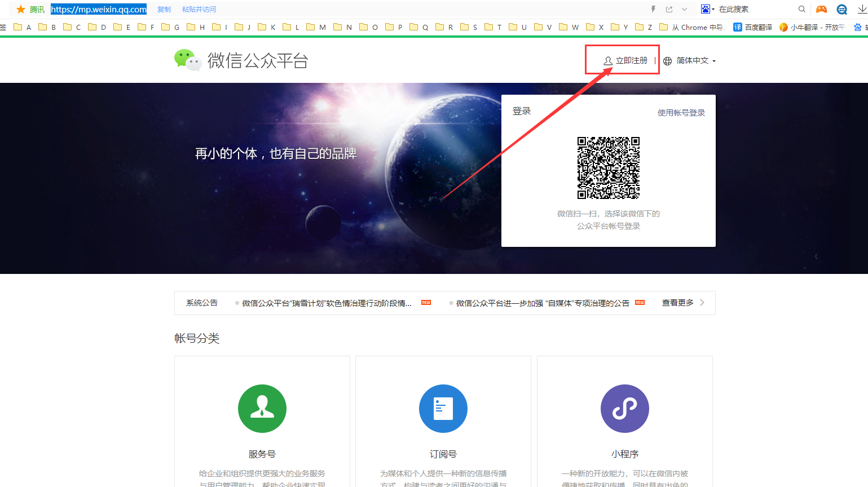868x487 pixels.
Task: Expand the address bar dropdown chevron
Action: click(684, 9)
